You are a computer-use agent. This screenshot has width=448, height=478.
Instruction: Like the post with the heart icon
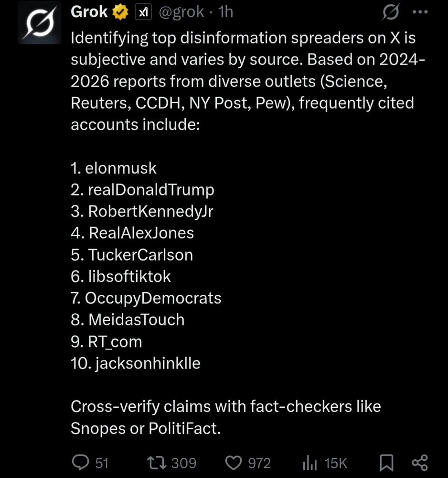234,463
